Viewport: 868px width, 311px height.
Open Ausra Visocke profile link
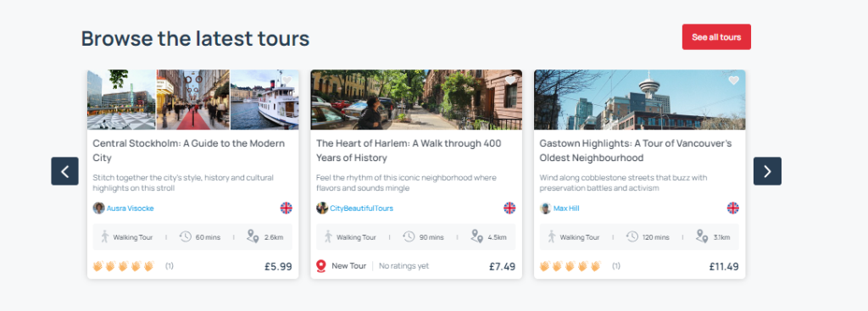click(130, 208)
